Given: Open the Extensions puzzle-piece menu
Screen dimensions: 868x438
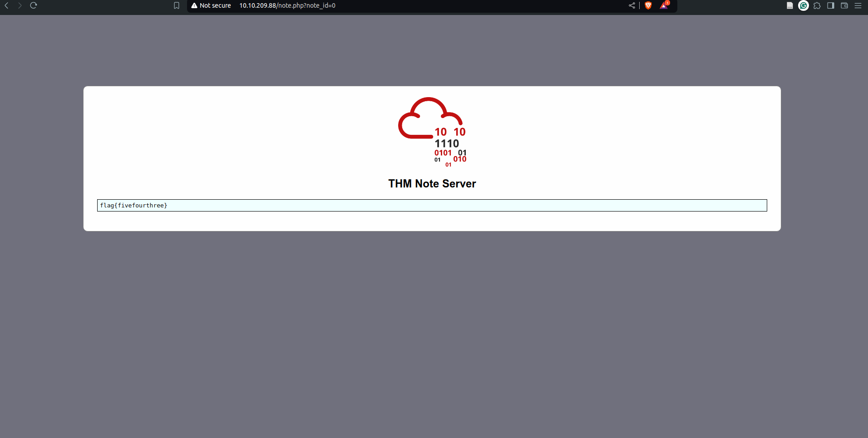Looking at the screenshot, I should (817, 5).
